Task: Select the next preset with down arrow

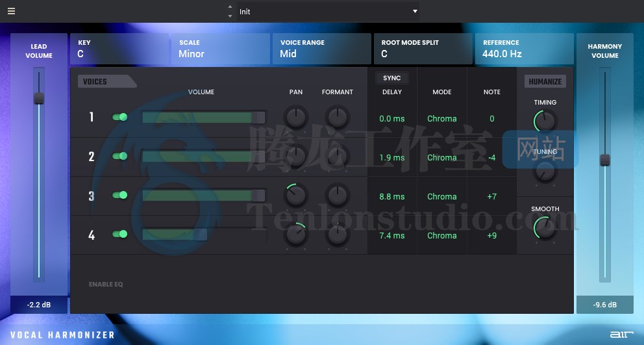Action: (x=230, y=16)
